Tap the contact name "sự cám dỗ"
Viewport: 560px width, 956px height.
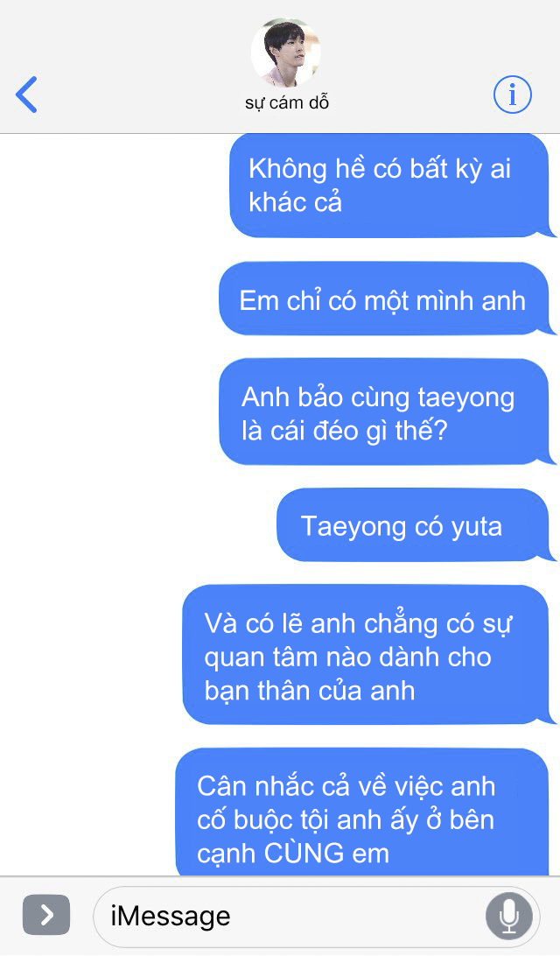pos(287,102)
